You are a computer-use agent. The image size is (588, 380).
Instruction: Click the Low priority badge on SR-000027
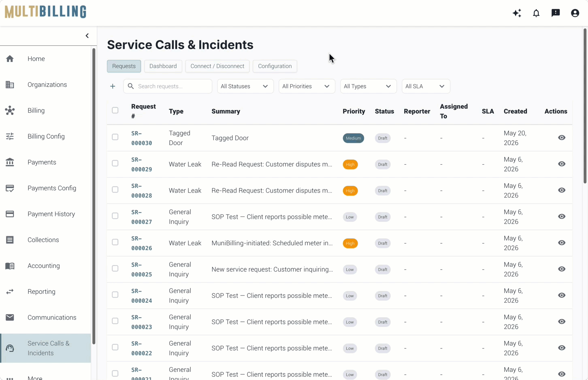point(350,217)
